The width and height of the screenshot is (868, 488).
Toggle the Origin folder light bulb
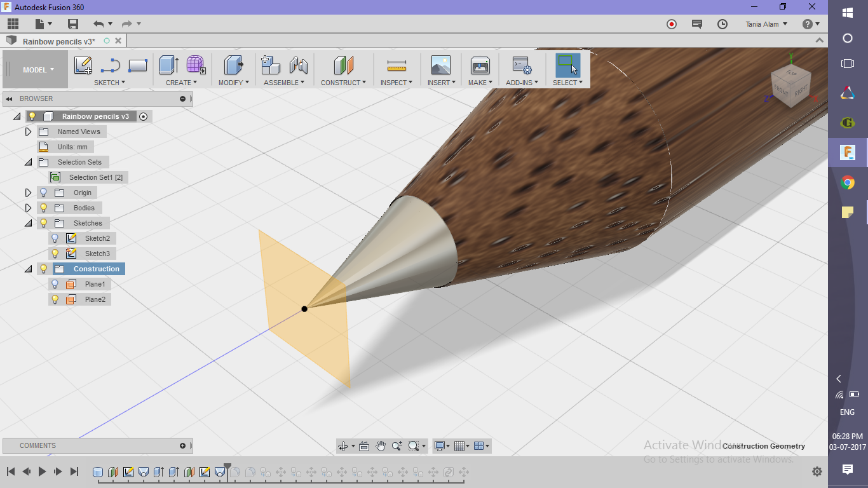click(43, 193)
